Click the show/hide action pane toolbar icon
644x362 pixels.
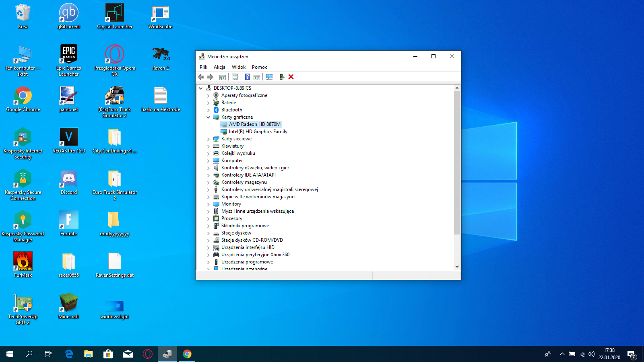click(x=257, y=77)
